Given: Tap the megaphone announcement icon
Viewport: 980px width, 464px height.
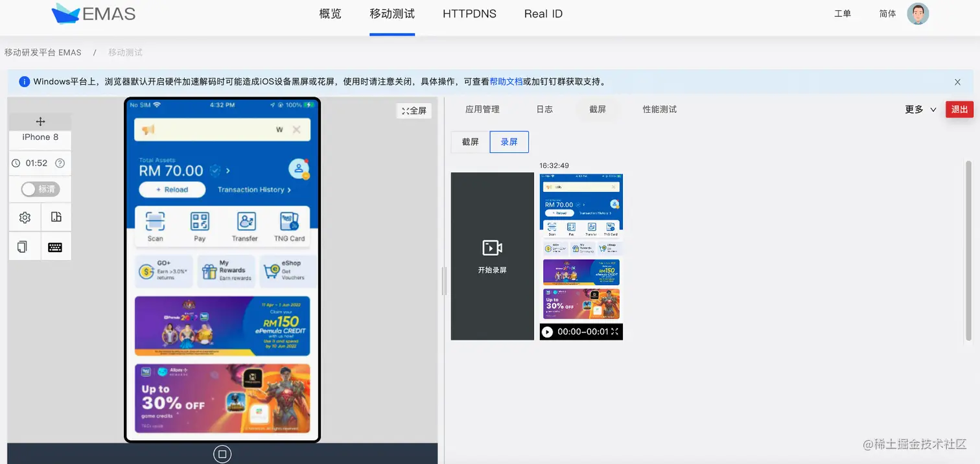Looking at the screenshot, I should [x=148, y=130].
